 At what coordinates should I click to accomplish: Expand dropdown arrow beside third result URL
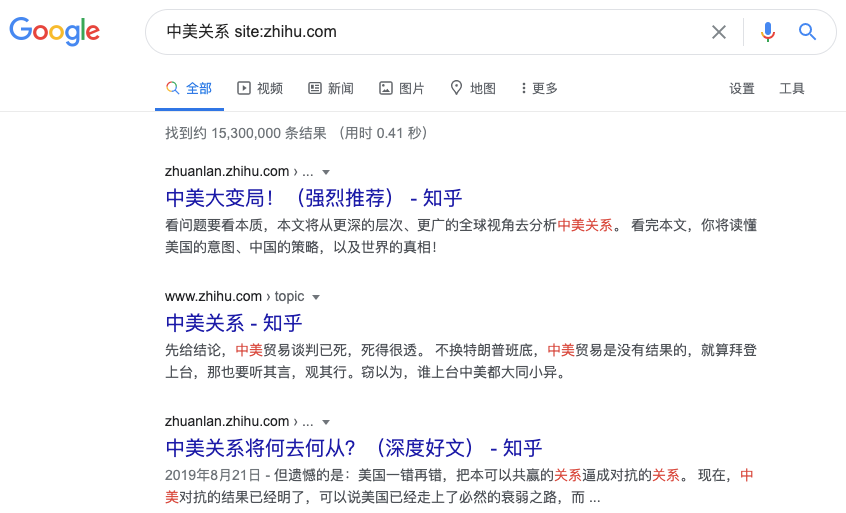326,422
